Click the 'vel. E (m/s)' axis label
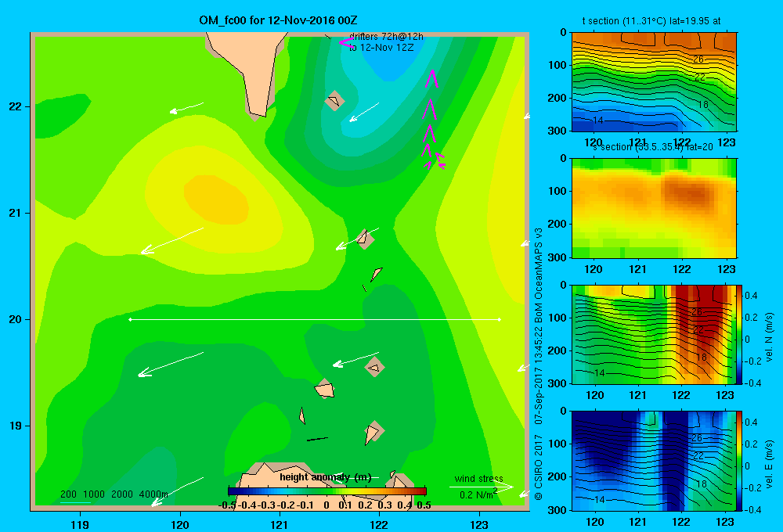The width and height of the screenshot is (783, 532). click(769, 464)
